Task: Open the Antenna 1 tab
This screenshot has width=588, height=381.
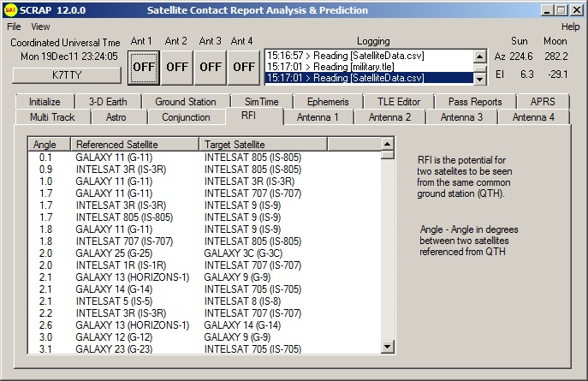Action: tap(318, 117)
